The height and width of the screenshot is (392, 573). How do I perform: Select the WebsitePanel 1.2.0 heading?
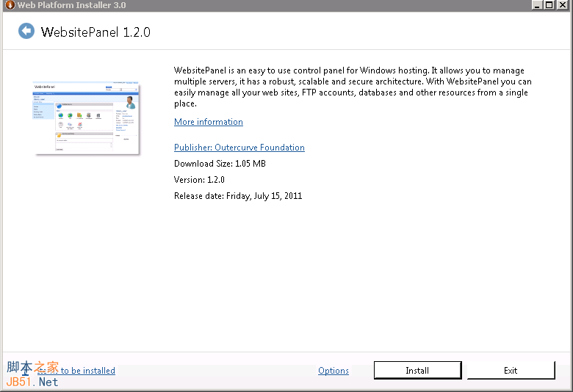pos(95,32)
